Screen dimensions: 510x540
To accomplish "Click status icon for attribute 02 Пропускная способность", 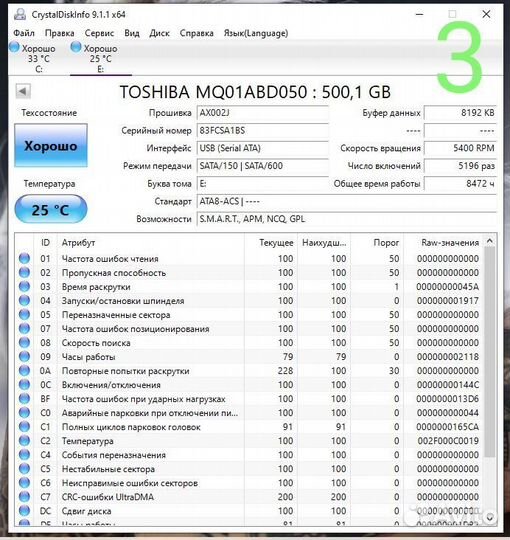I will coord(24,272).
